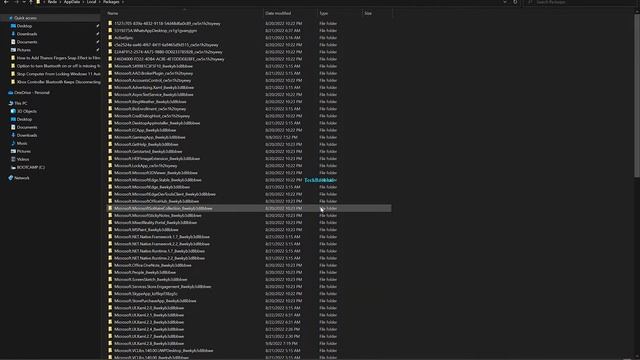
Task: Click the Microsoft.CredDialogHost folder icon
Action: [x=110, y=116]
